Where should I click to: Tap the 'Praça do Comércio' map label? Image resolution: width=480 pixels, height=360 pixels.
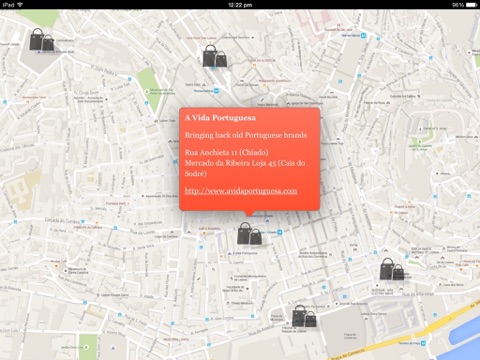(x=349, y=335)
